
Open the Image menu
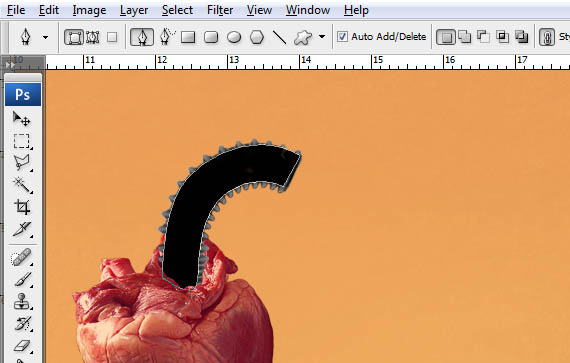[x=89, y=10]
